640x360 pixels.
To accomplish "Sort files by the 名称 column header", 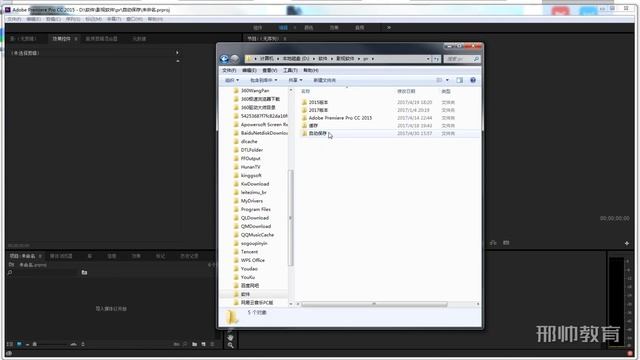I will click(x=306, y=91).
